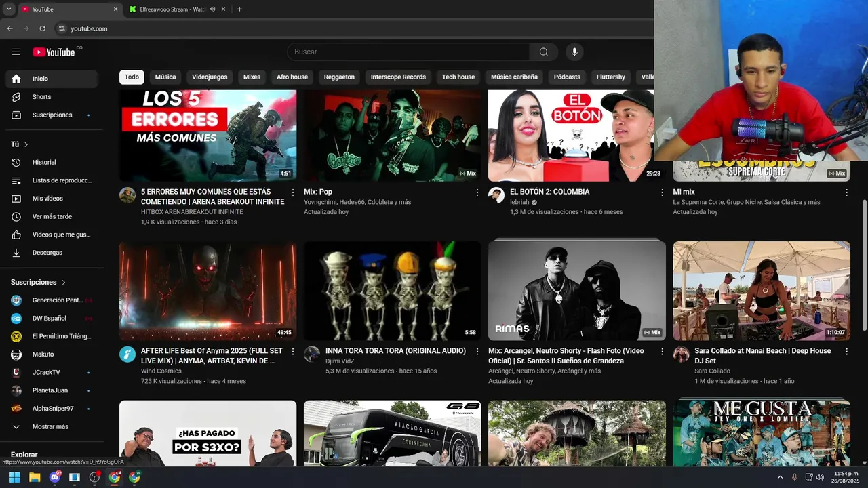Viewport: 868px width, 488px height.
Task: Open File Explorer from taskbar
Action: tap(35, 477)
